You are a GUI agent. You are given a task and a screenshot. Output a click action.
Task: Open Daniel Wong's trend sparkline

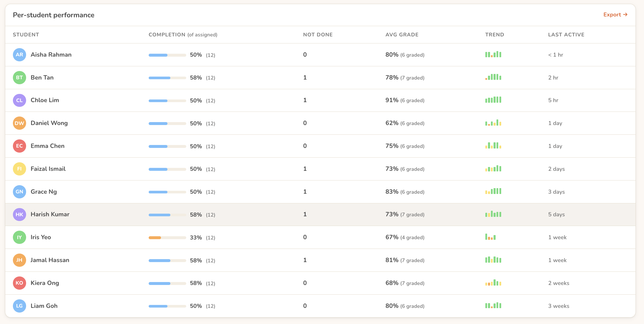(x=493, y=123)
